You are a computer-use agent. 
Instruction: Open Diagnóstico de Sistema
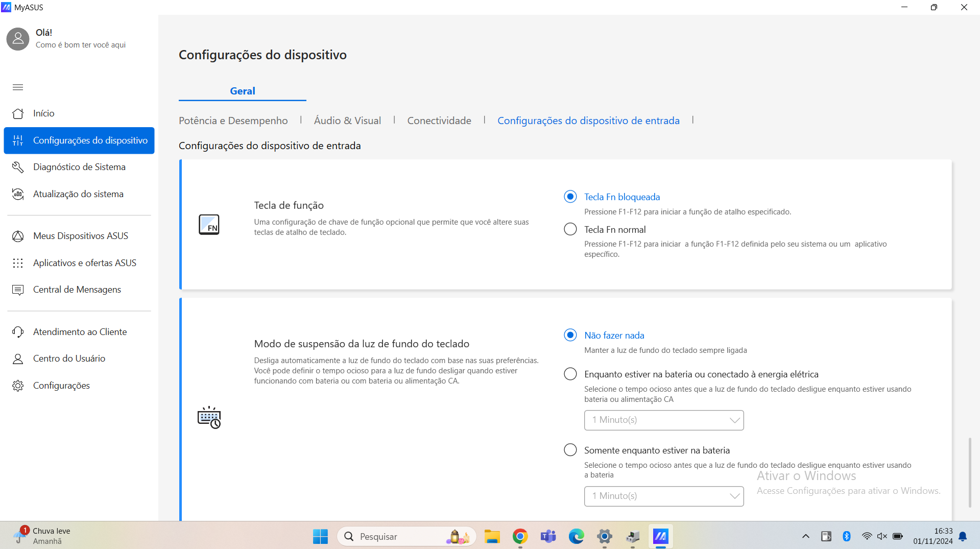[79, 167]
